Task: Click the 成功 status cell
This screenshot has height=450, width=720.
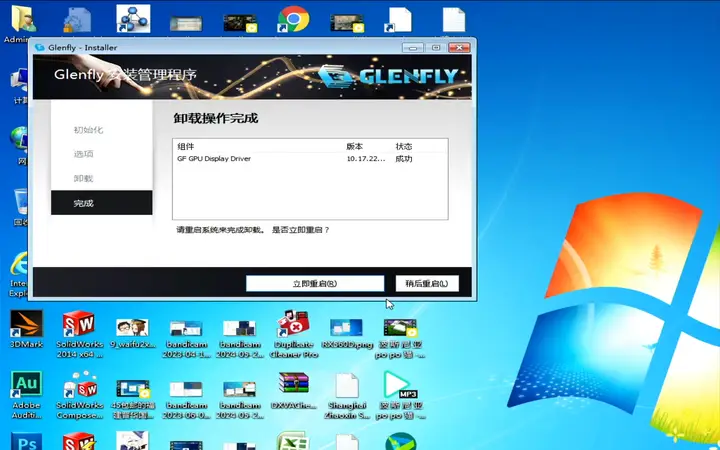Action: pos(404,159)
